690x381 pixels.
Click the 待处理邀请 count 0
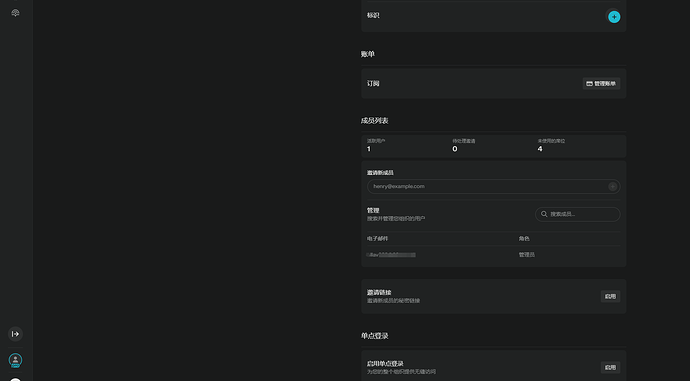[455, 149]
